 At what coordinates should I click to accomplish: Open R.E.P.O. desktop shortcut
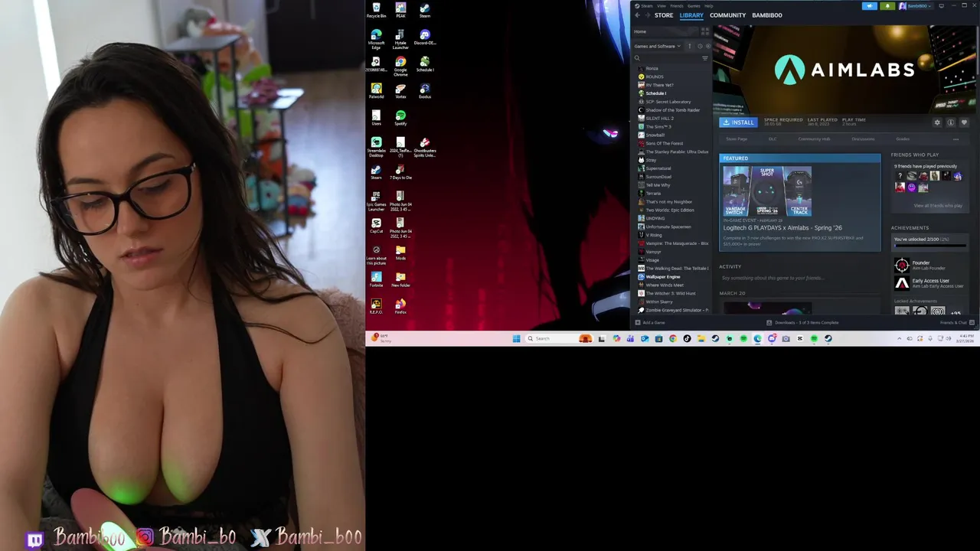point(376,307)
